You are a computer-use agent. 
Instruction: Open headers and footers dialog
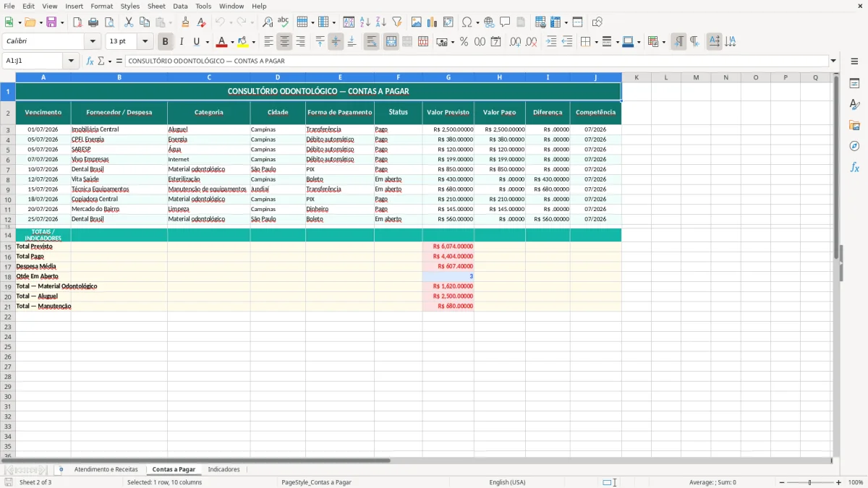520,22
